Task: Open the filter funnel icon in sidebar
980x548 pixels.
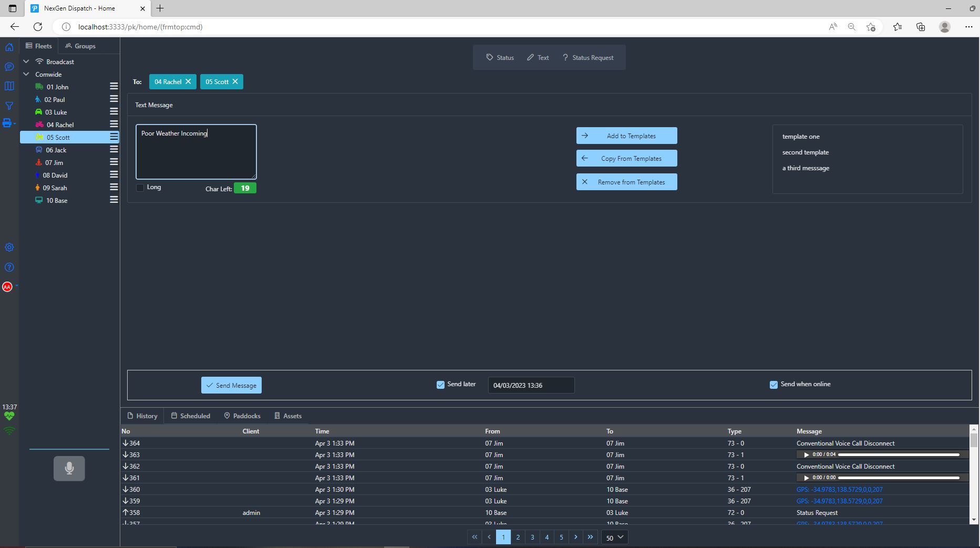Action: (x=9, y=106)
